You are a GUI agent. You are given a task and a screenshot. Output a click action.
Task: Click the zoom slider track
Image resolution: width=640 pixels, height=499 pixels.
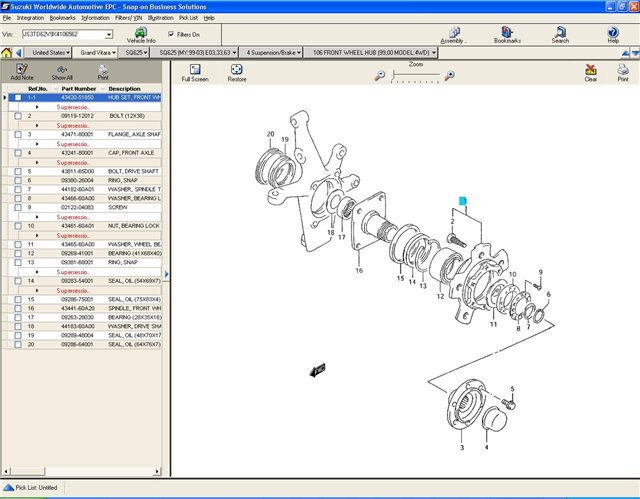(x=416, y=75)
